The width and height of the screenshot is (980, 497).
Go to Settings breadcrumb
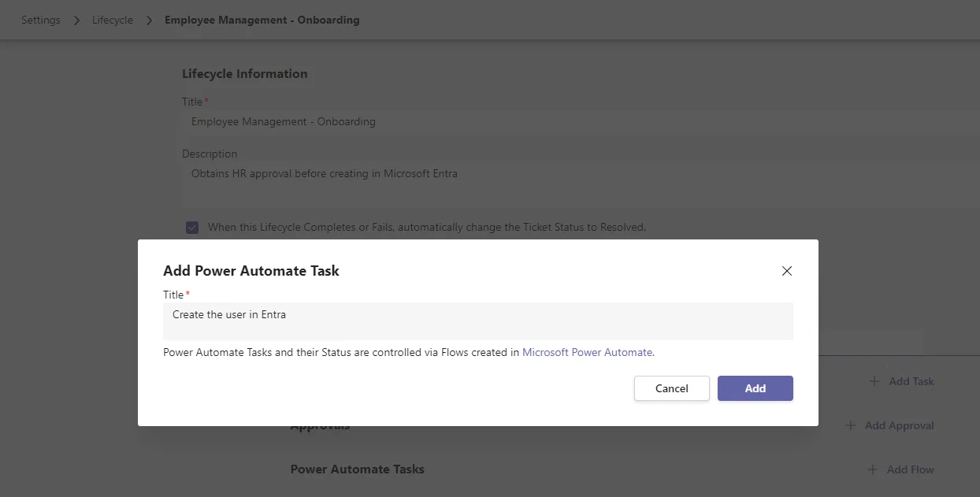pos(41,20)
